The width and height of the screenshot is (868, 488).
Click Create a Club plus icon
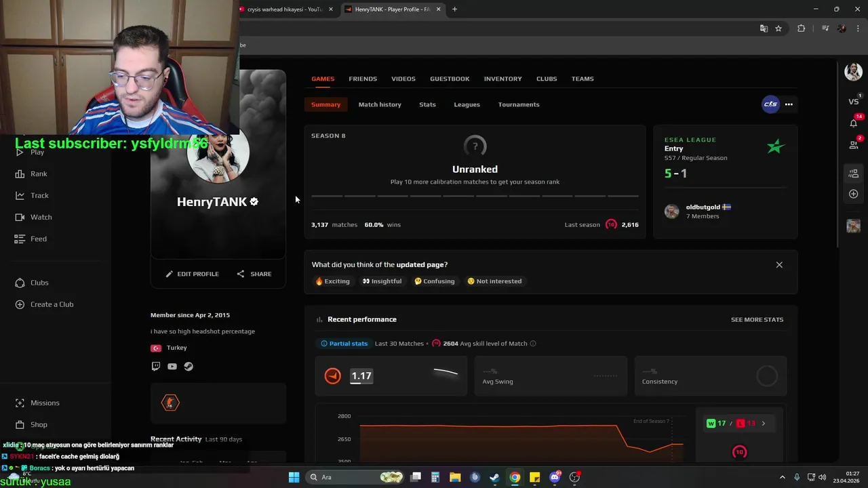click(x=20, y=304)
